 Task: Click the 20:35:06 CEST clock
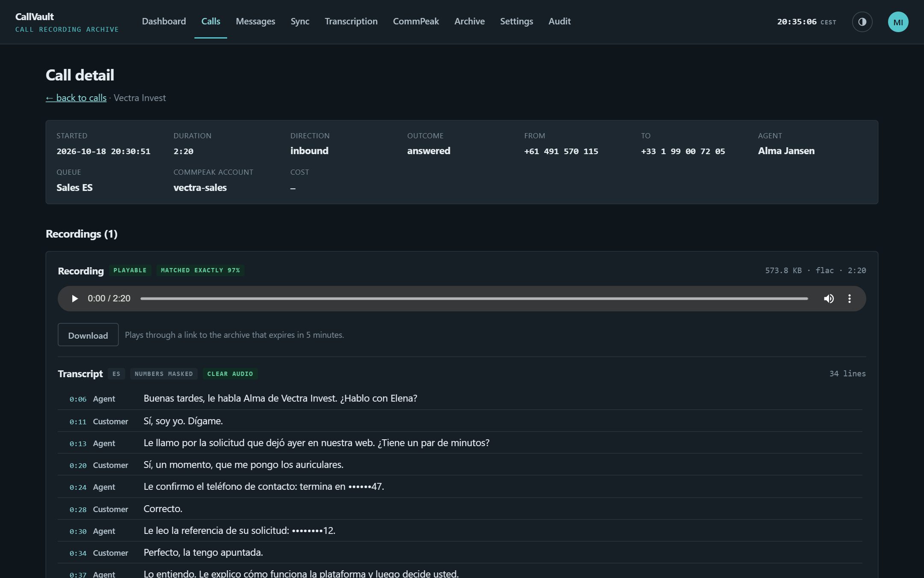point(806,21)
